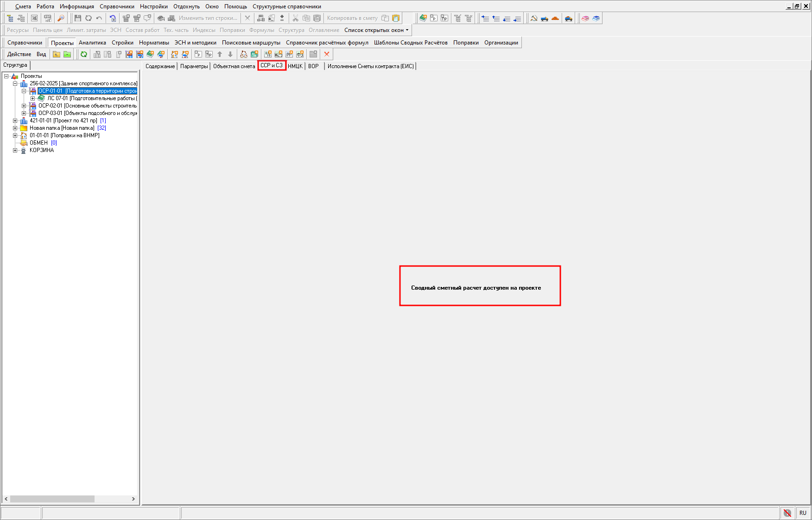Collapse the 256-02-2025 project node
Screen dimensions: 812x520
coord(15,83)
